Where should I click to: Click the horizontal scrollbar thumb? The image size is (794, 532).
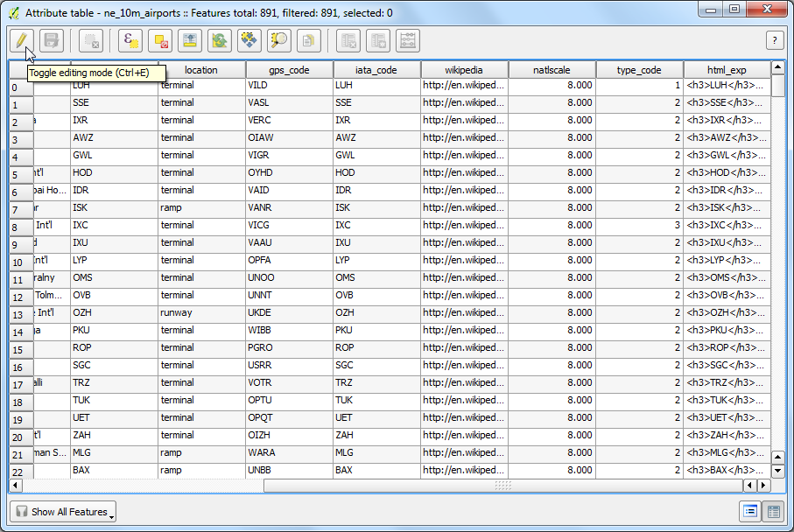tap(503, 486)
